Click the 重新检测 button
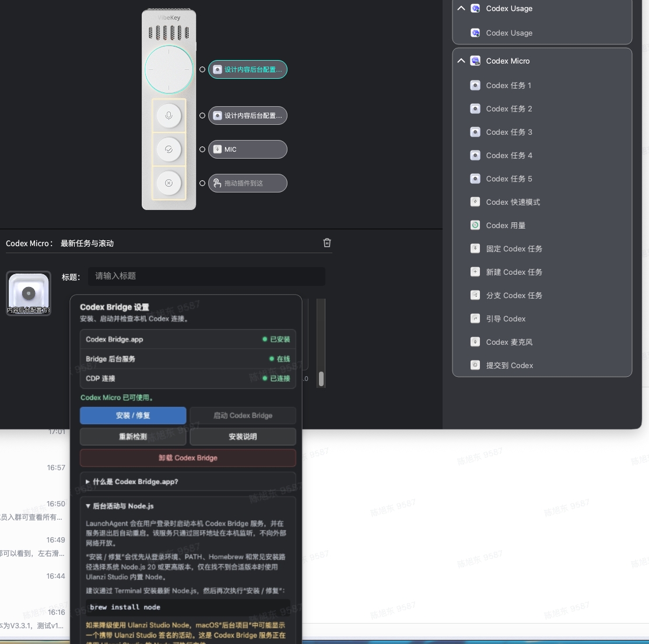 pos(133,436)
